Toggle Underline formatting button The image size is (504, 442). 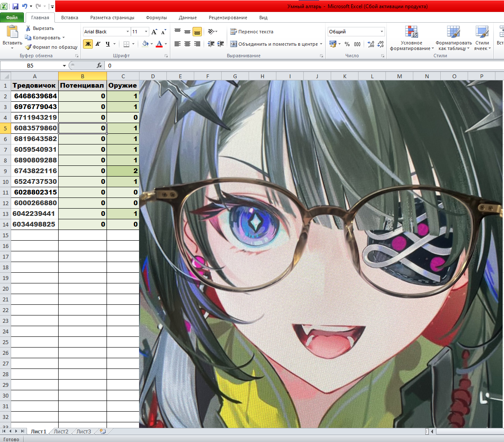click(x=107, y=44)
